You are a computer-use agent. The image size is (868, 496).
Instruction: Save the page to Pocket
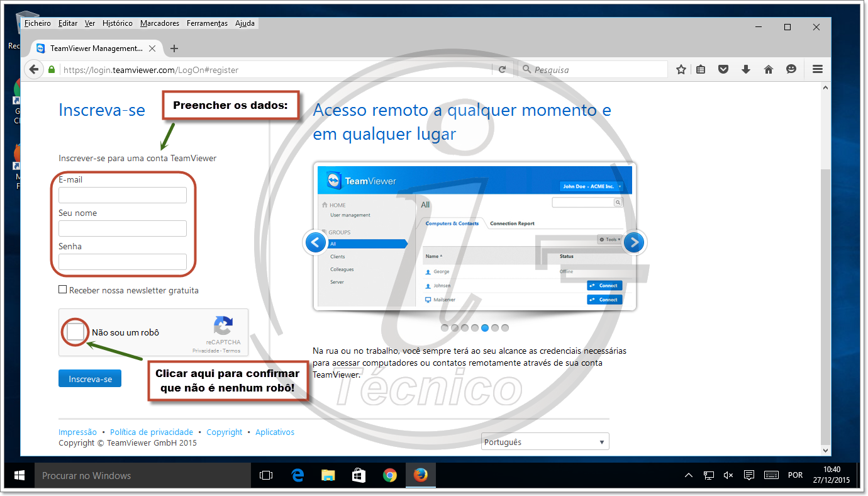pyautogui.click(x=723, y=69)
